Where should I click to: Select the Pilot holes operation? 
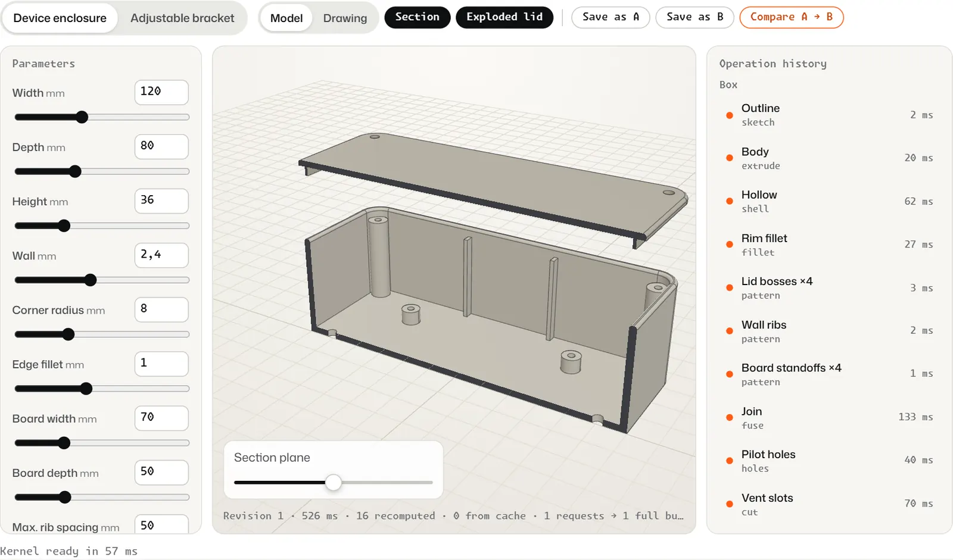coord(829,461)
